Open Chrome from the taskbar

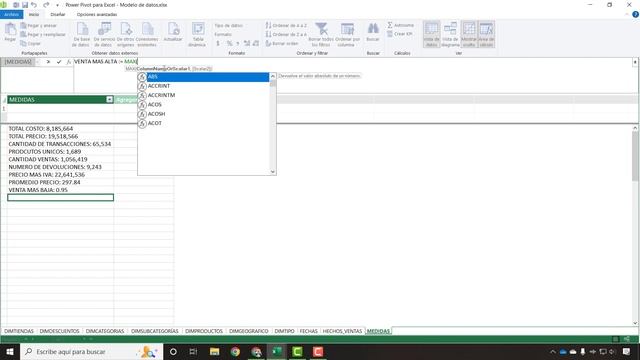coord(235,351)
